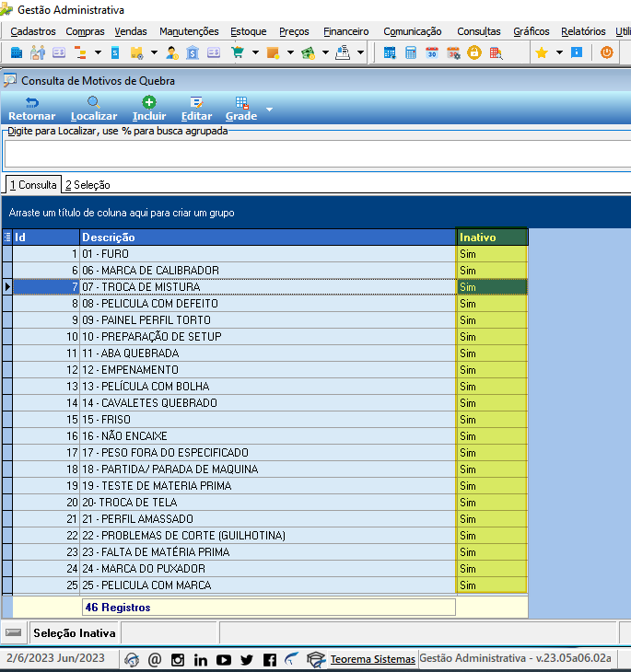Open the Estoque menu
The height and width of the screenshot is (672, 631).
point(249,31)
